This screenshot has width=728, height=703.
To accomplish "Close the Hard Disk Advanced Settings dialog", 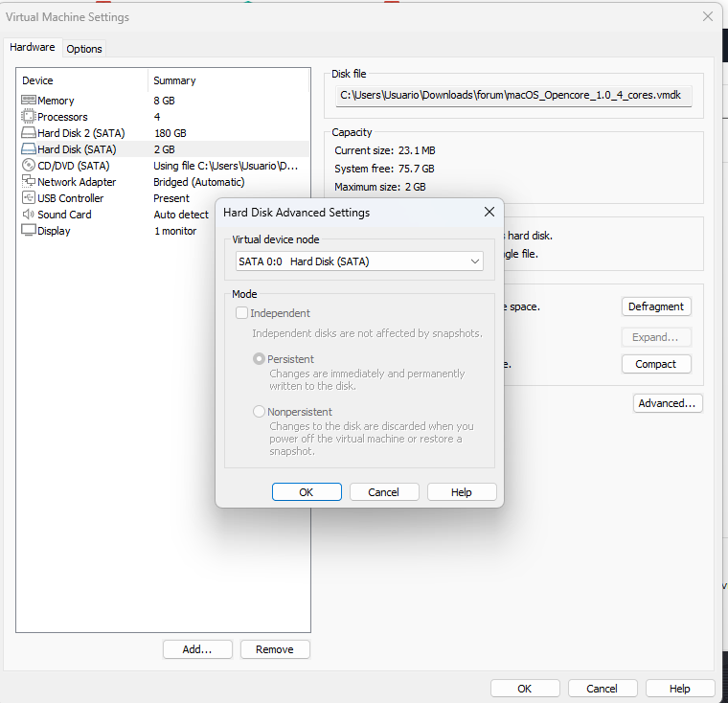I will (x=489, y=213).
